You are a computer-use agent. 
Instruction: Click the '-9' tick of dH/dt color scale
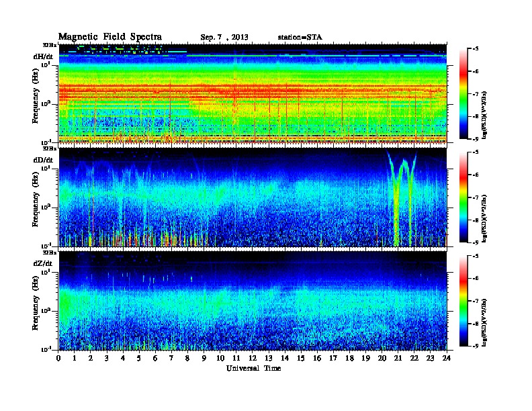pos(476,139)
